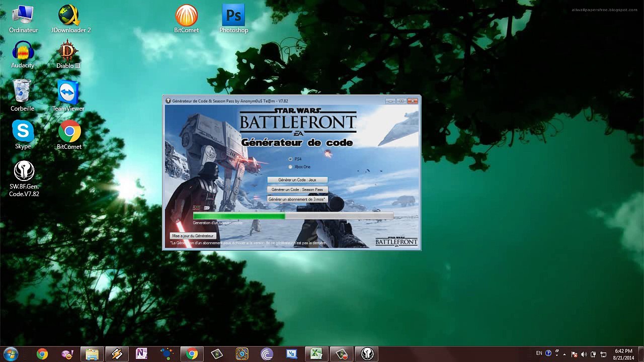Select the Skype desktop icon
This screenshot has width=644, height=362.
click(23, 135)
